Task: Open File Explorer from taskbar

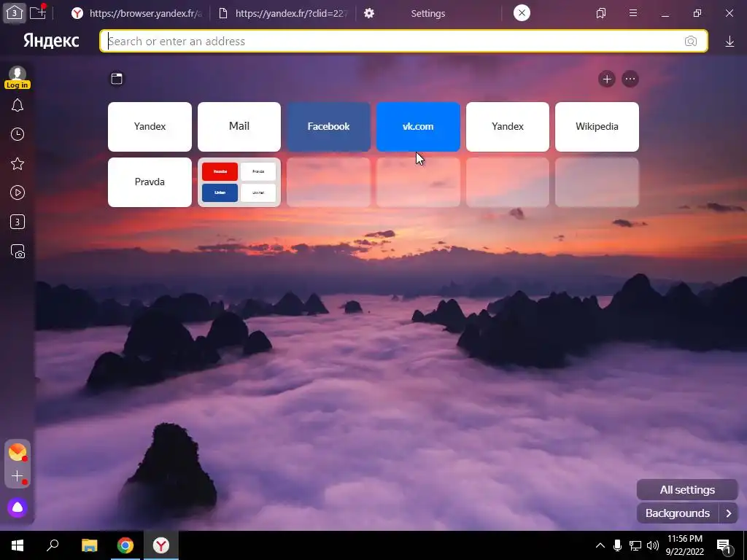Action: 89,545
